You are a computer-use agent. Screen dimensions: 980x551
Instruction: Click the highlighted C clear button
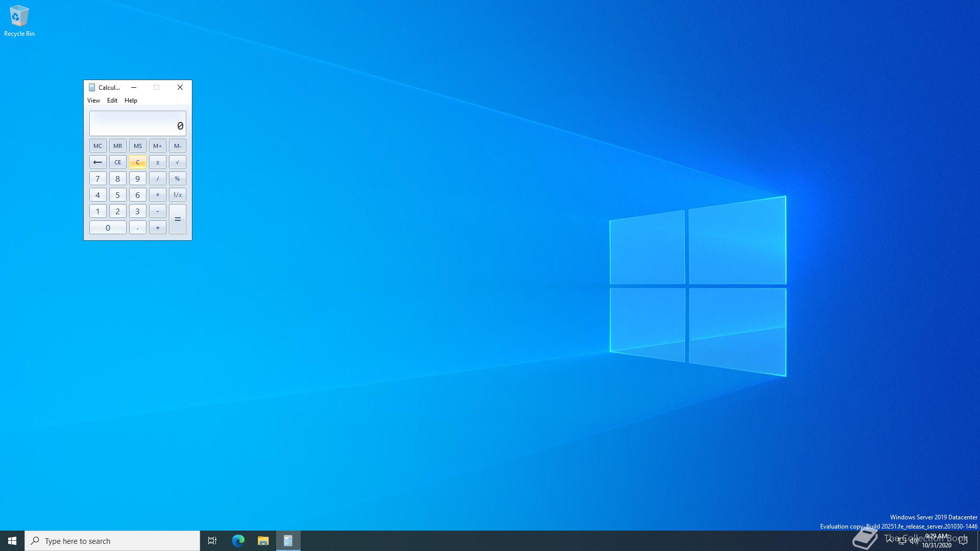coord(137,162)
